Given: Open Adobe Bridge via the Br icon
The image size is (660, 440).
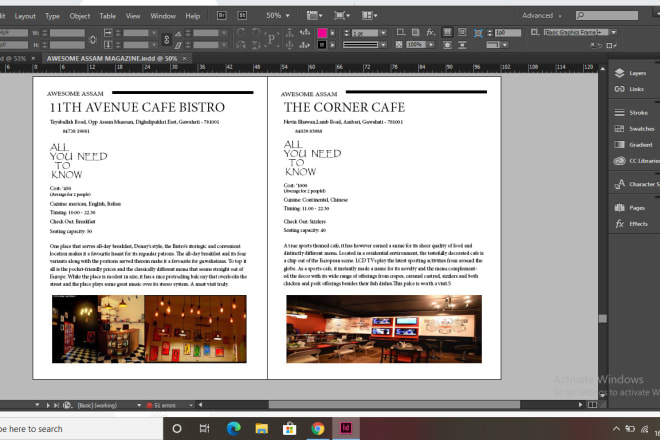Looking at the screenshot, I should point(221,16).
